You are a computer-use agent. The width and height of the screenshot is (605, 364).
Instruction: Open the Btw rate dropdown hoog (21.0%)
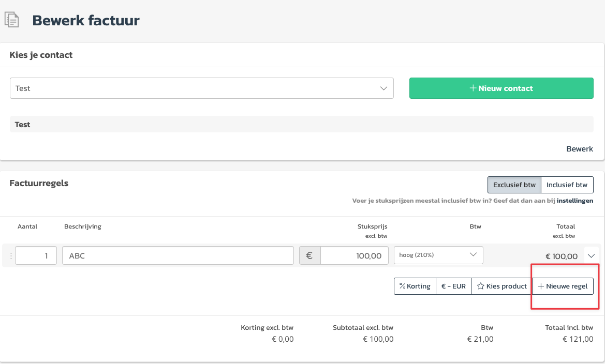(438, 255)
